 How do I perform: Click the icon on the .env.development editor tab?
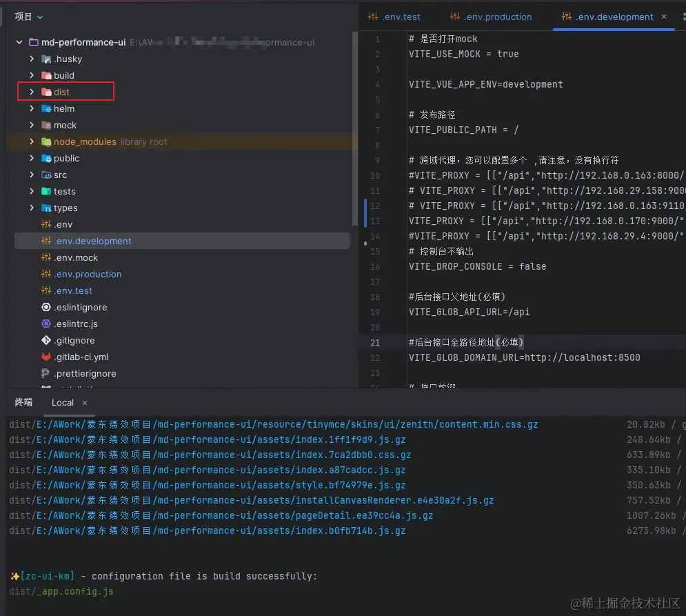click(567, 17)
